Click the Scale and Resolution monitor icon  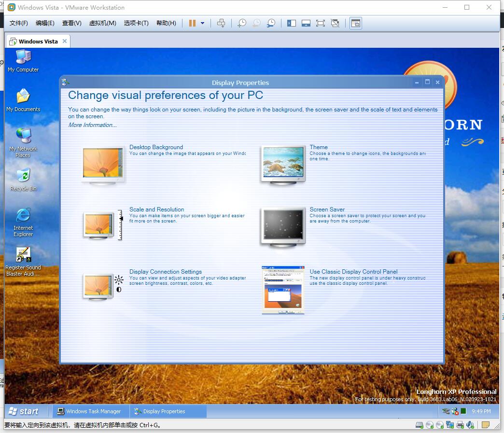(x=103, y=225)
